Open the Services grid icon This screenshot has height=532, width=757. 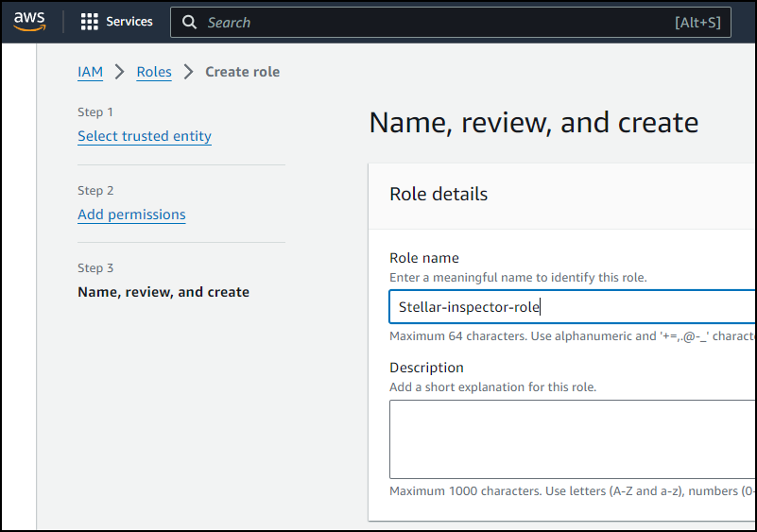click(90, 22)
